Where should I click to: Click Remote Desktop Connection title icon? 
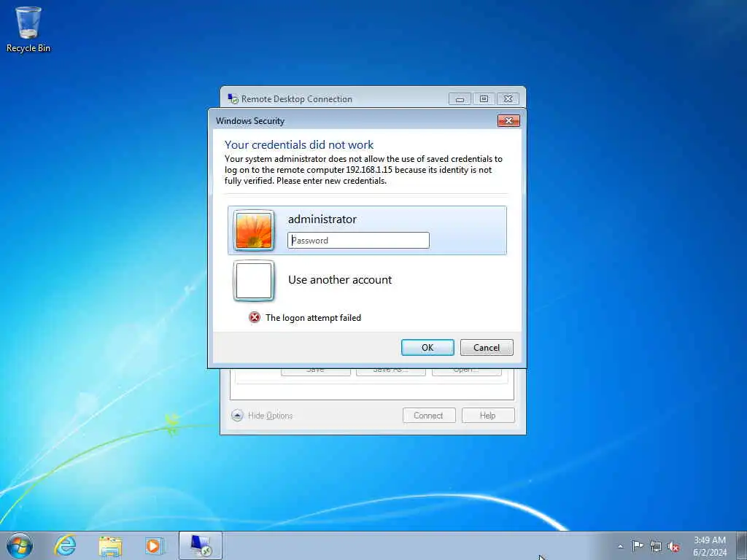(233, 98)
